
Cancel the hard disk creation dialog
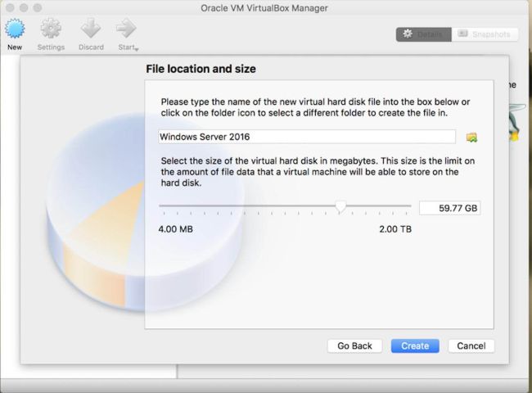471,346
